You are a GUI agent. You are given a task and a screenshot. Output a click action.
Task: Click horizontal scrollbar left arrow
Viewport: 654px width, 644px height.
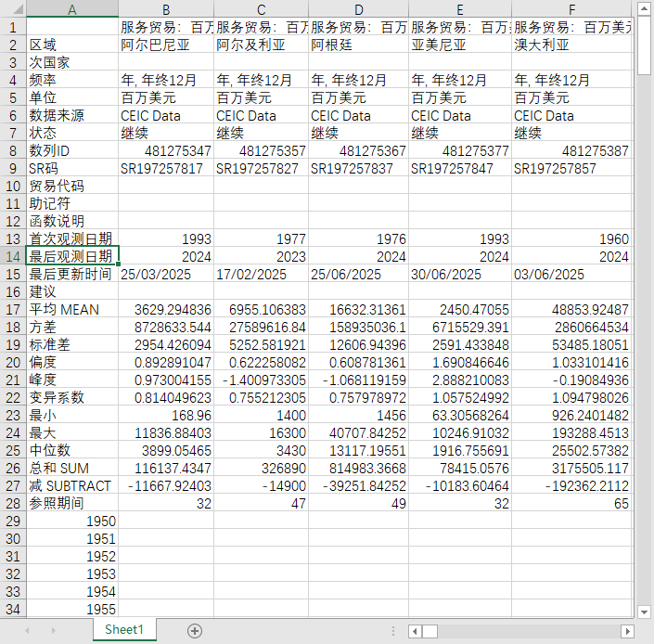(415, 631)
